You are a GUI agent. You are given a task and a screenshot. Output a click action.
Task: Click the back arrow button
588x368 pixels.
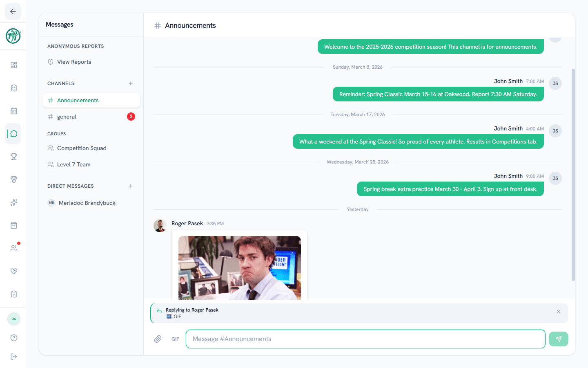coord(13,11)
